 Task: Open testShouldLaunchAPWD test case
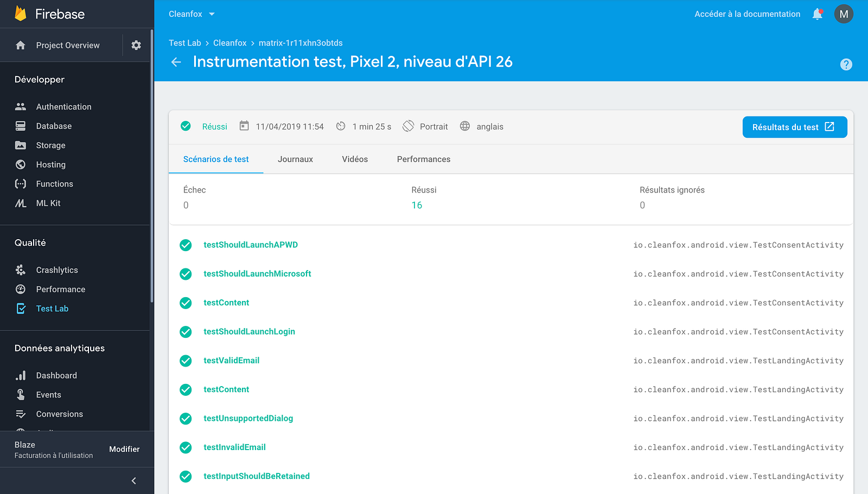[251, 245]
